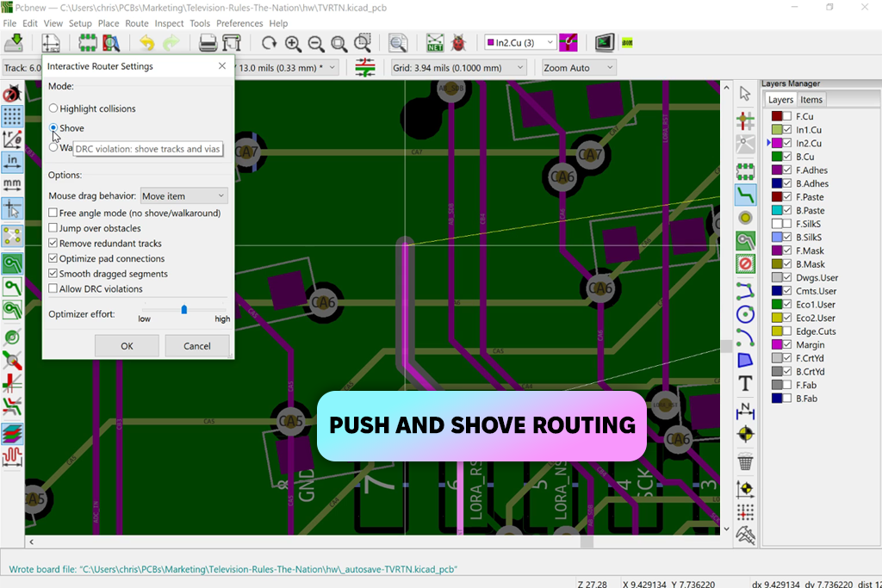
Task: Select the arrow selection tool
Action: 745,93
